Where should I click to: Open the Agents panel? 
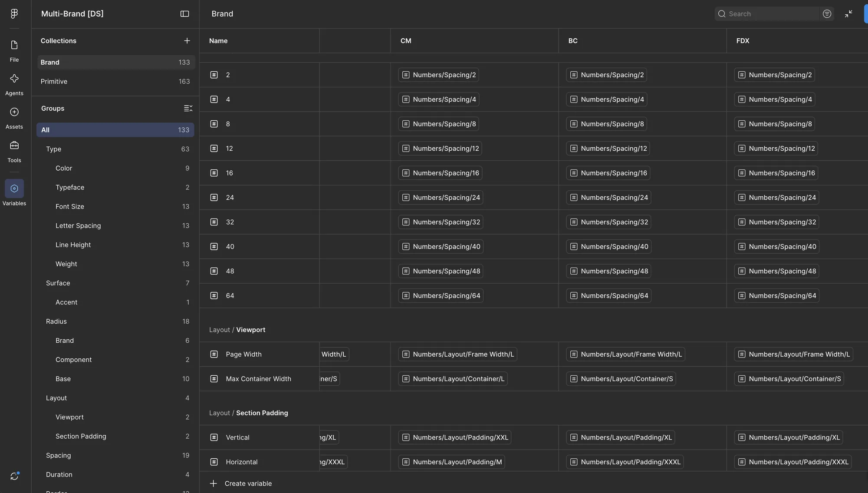pyautogui.click(x=14, y=84)
